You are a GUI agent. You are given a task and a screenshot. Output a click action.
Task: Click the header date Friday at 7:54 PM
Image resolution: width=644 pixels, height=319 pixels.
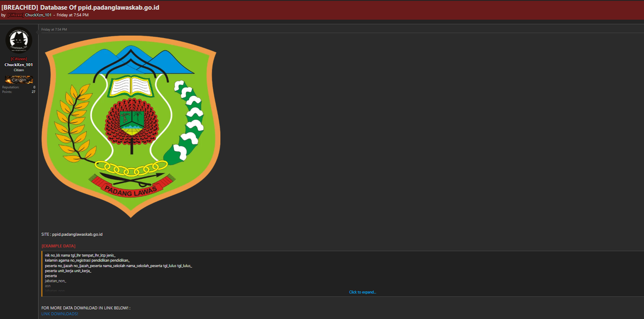(x=72, y=15)
